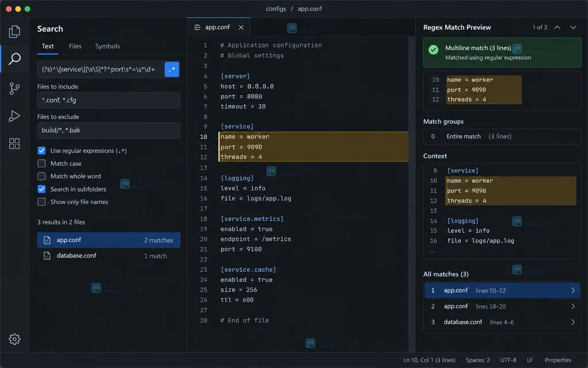Screen dimensions: 588x368
Task: Select database.conf result with 1 match
Action: (x=109, y=256)
